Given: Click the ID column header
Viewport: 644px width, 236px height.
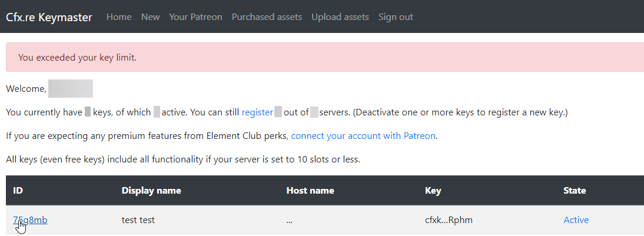Looking at the screenshot, I should (x=18, y=191).
